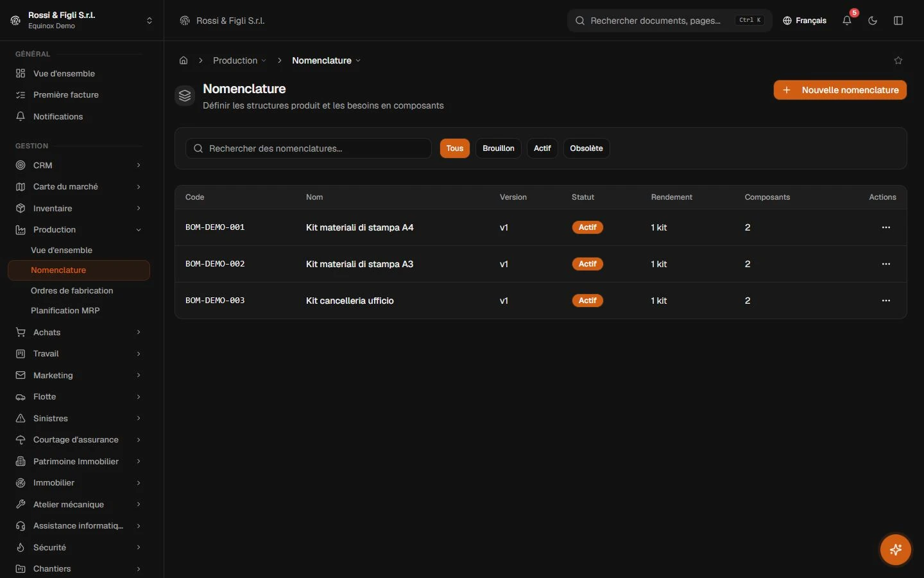Open Production Vue d'ensemble sub-item
The height and width of the screenshot is (578, 924).
pyautogui.click(x=78, y=250)
